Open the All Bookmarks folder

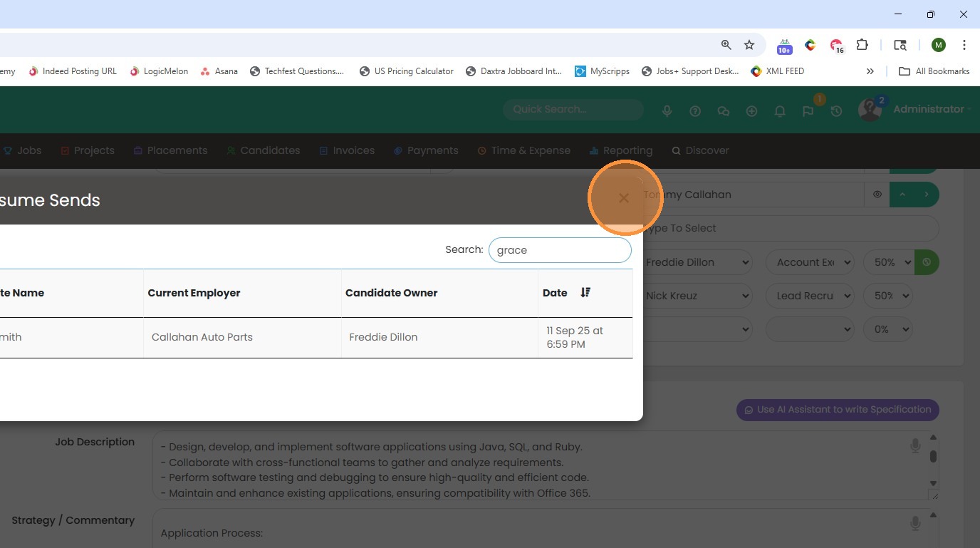[934, 71]
